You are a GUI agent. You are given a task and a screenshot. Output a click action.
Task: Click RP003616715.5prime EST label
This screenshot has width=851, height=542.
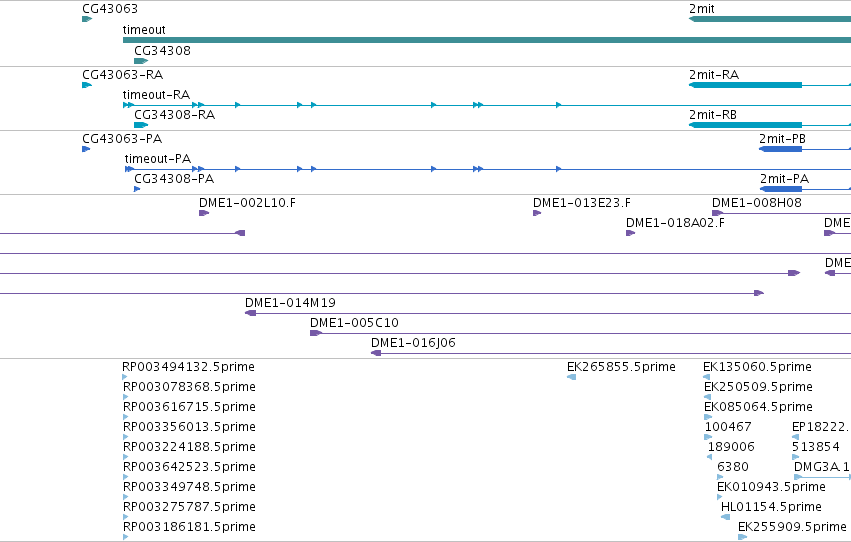pos(189,407)
